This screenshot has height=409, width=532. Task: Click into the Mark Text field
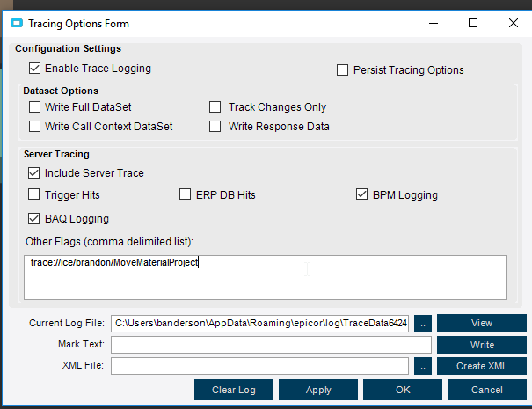click(x=259, y=344)
